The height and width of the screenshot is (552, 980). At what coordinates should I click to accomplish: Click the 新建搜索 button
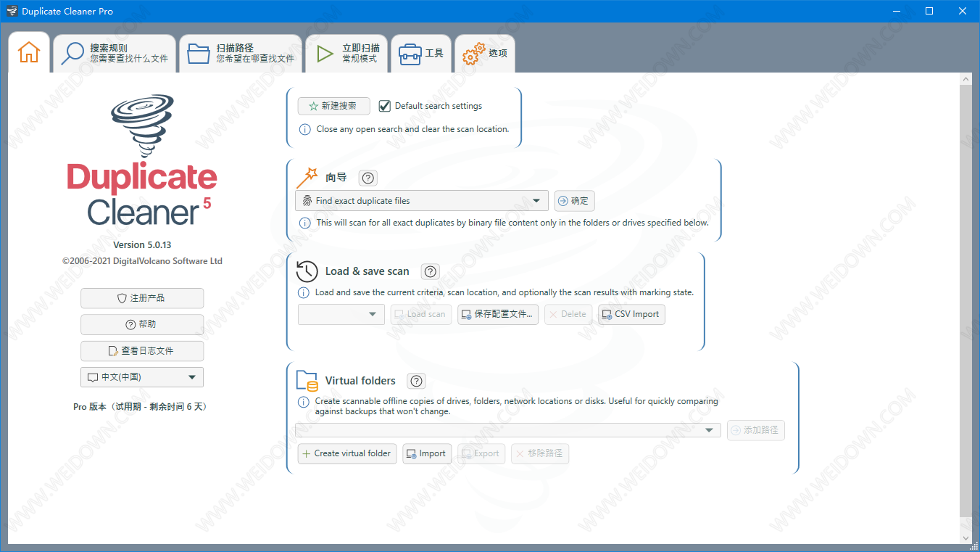click(x=333, y=106)
